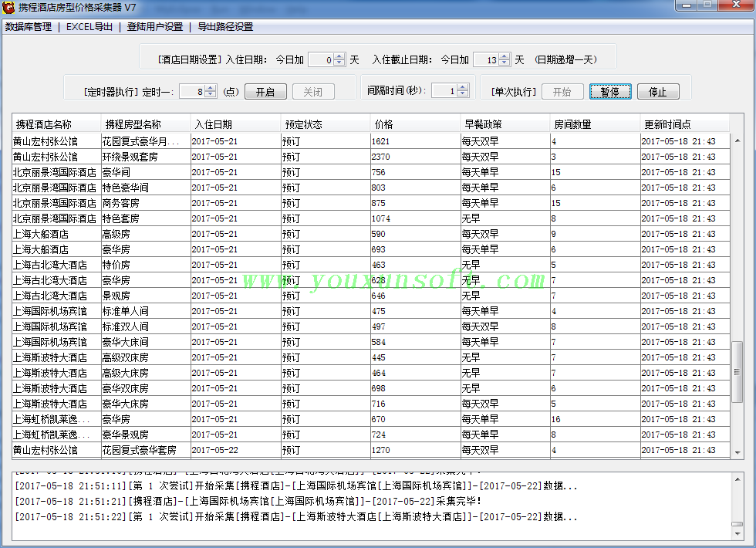
Task: Click the log panel scroll up arrow
Action: click(x=737, y=479)
